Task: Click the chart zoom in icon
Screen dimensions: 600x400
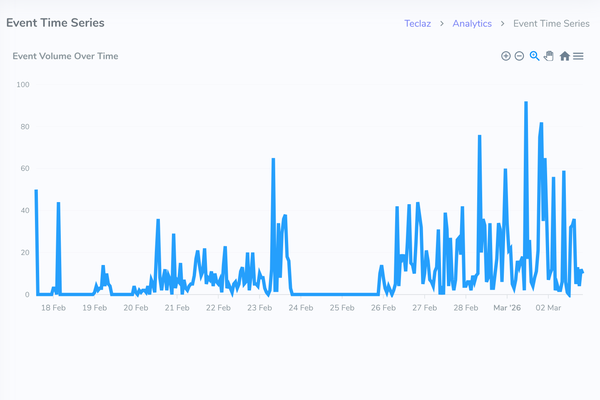Action: [505, 56]
